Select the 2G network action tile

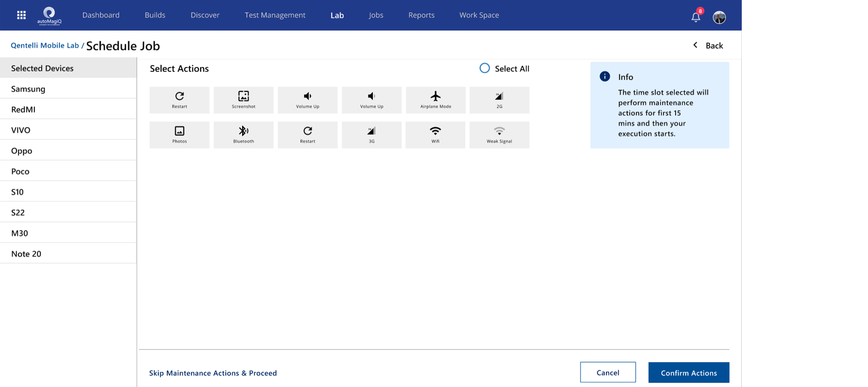500,100
